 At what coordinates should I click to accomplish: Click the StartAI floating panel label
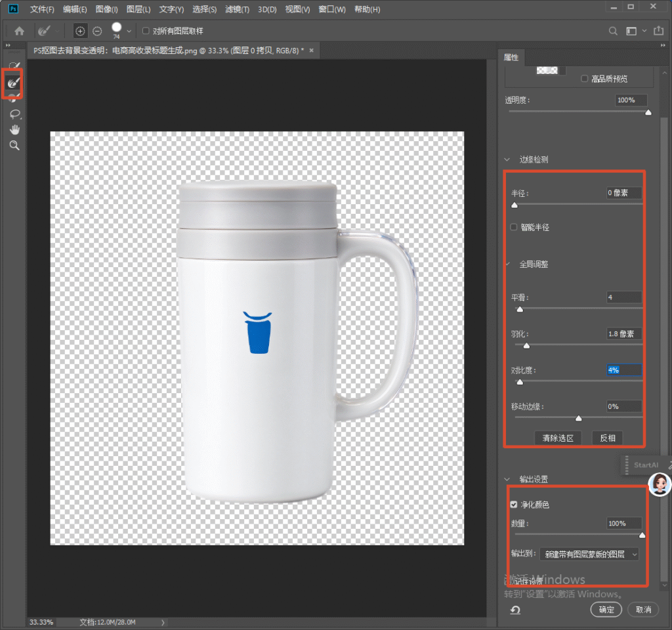click(646, 465)
